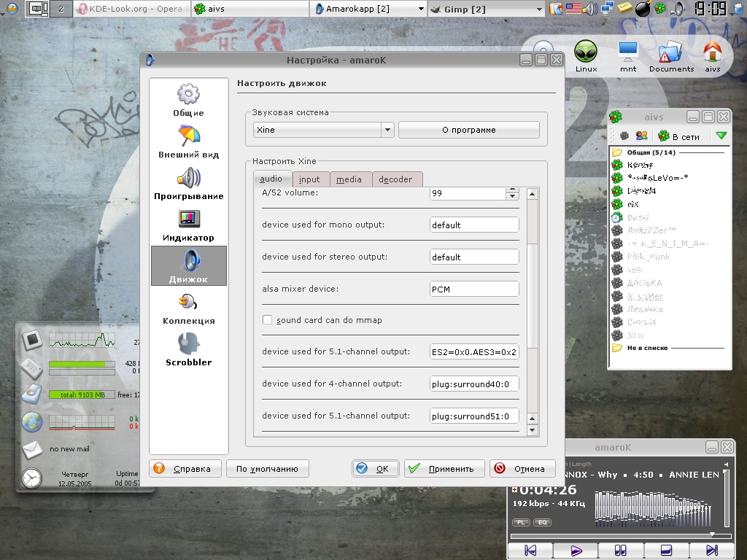Toggle the EQ equalizer button in amaroK
Viewport: 747px width, 560px height.
[x=542, y=522]
